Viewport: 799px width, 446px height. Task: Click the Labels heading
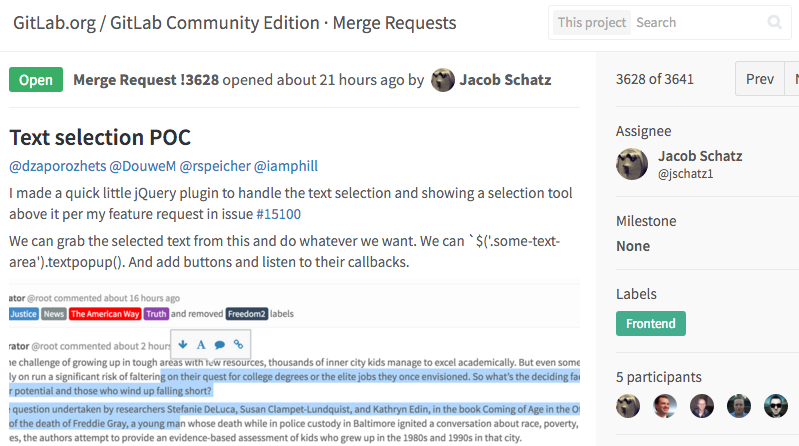tap(636, 294)
